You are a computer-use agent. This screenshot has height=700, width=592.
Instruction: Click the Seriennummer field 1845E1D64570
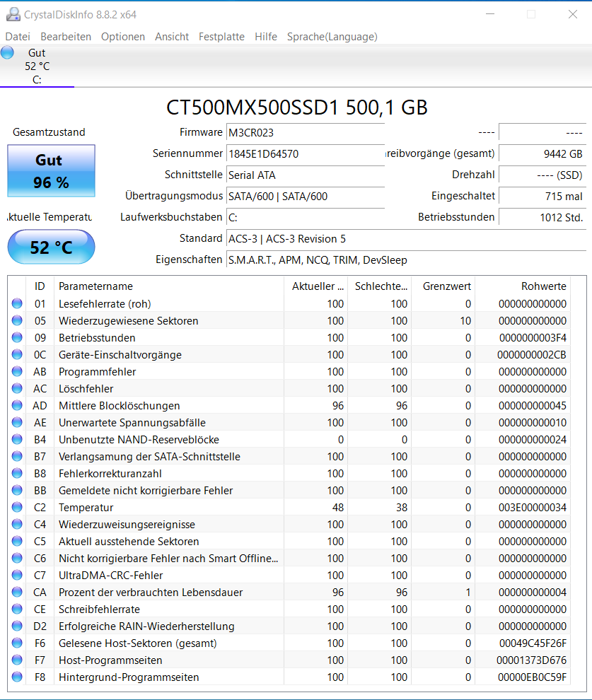click(x=306, y=154)
